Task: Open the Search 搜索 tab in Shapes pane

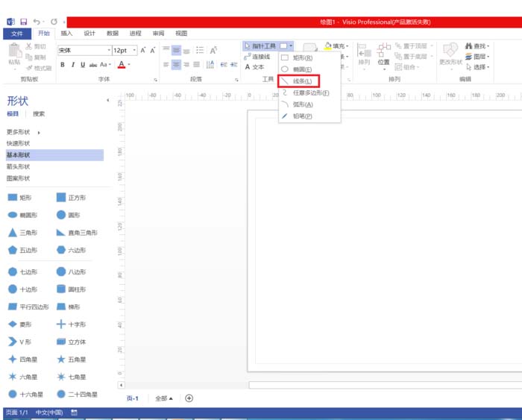Action: [x=39, y=114]
